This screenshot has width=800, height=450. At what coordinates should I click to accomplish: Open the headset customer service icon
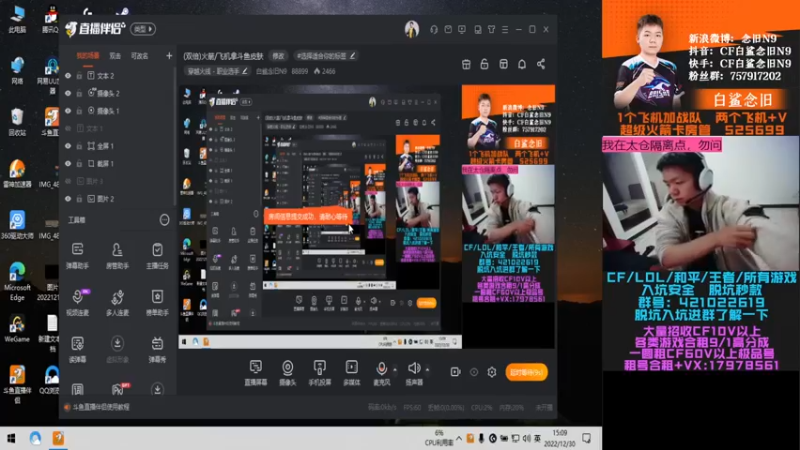(434, 30)
